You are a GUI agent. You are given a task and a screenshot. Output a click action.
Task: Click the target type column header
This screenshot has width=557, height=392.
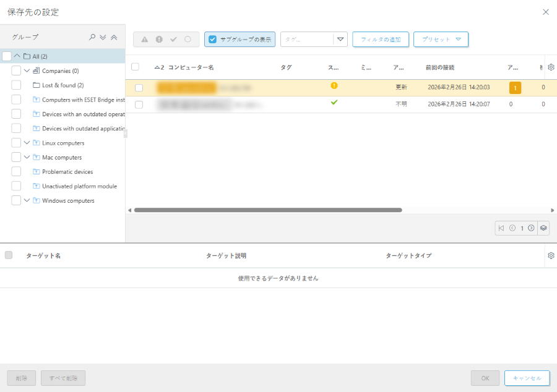click(408, 256)
